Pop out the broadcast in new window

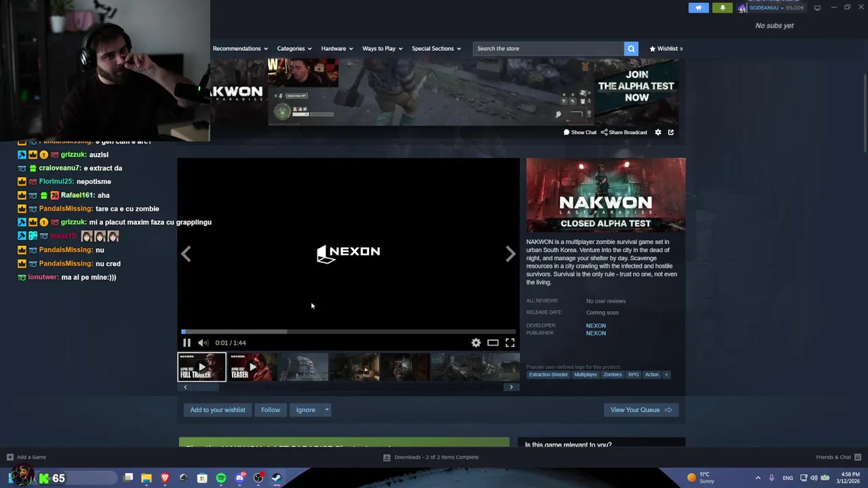click(671, 132)
